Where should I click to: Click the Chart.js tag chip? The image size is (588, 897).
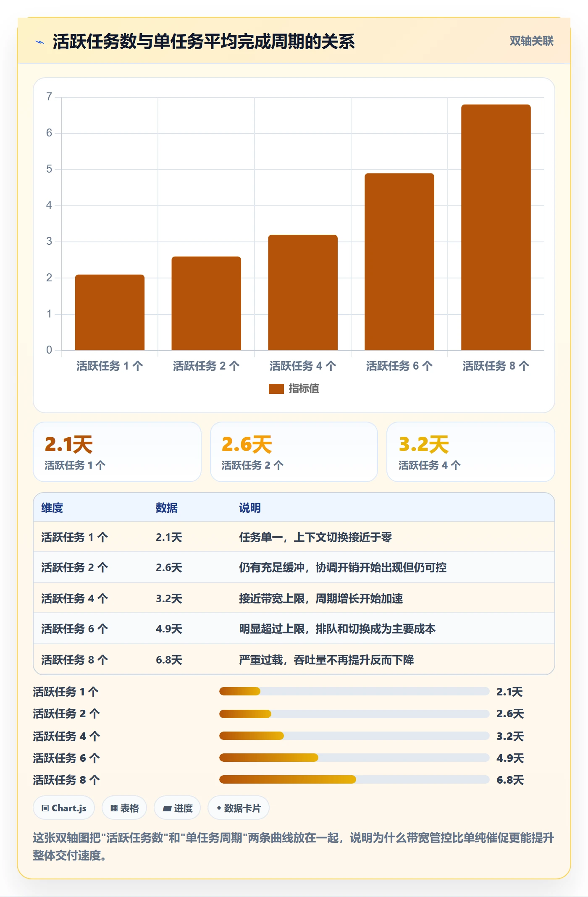pos(64,808)
